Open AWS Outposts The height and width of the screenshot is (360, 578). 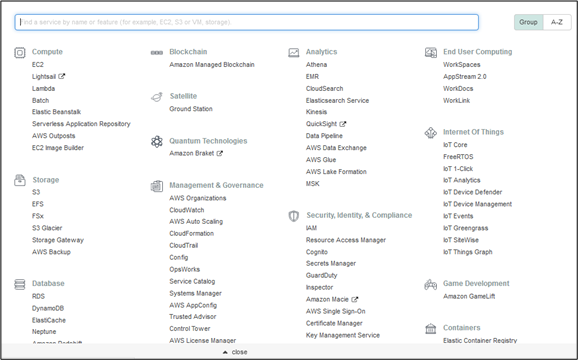53,136
